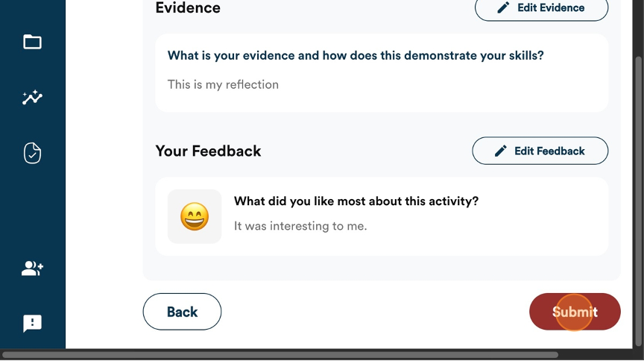The height and width of the screenshot is (361, 644).
Task: Select the grinning emoji face
Action: coord(195,217)
